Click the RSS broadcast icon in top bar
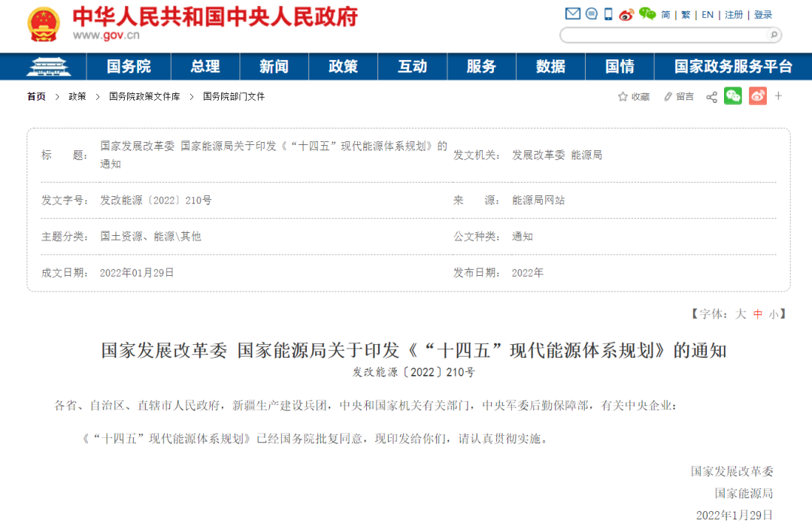Screen dimensions: 812x523 [625, 14]
